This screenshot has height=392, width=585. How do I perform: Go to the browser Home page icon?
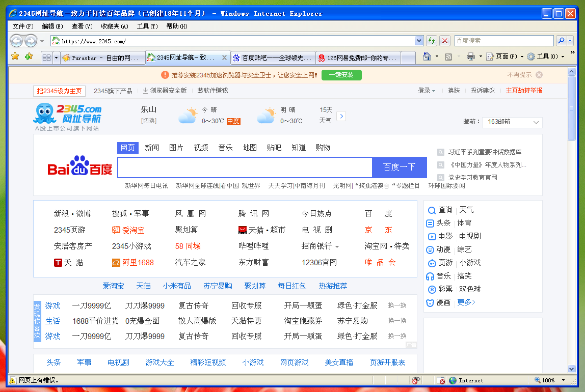427,57
